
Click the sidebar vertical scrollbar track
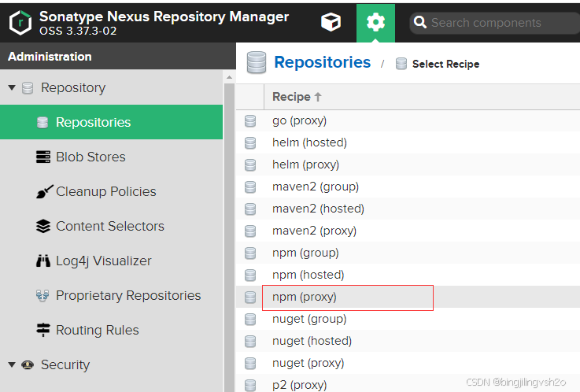(229, 237)
